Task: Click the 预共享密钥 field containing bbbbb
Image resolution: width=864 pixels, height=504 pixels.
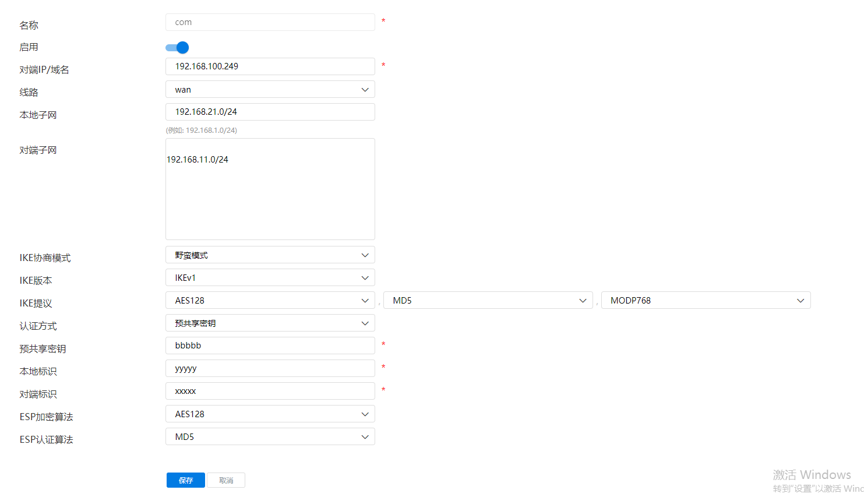Action: (270, 346)
